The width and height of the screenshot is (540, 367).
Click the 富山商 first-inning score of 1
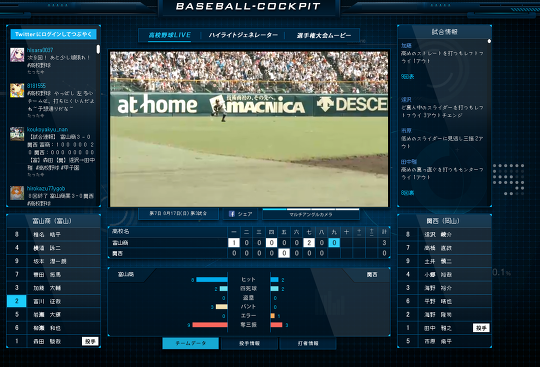pos(234,243)
